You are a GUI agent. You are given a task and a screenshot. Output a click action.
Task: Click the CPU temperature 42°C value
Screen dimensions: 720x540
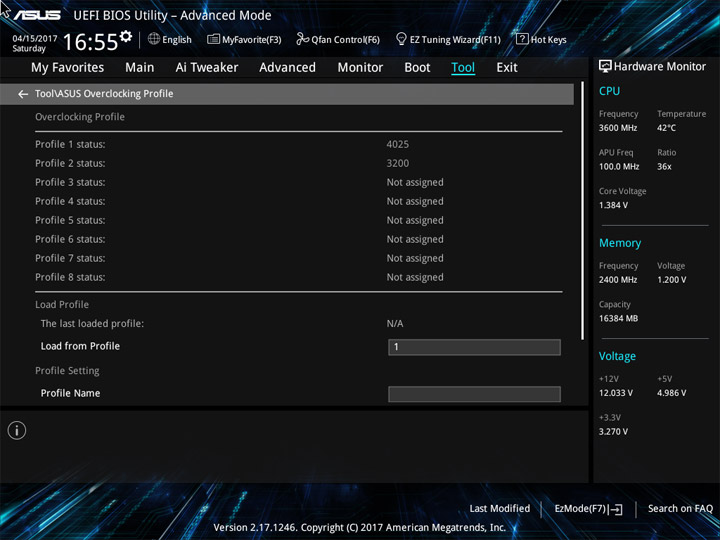[x=666, y=128]
